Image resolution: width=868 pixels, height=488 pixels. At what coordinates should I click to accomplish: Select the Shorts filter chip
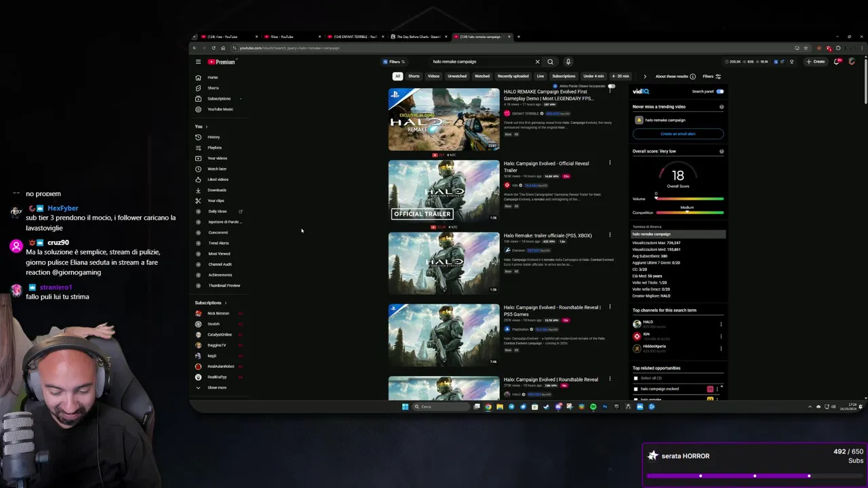[414, 77]
